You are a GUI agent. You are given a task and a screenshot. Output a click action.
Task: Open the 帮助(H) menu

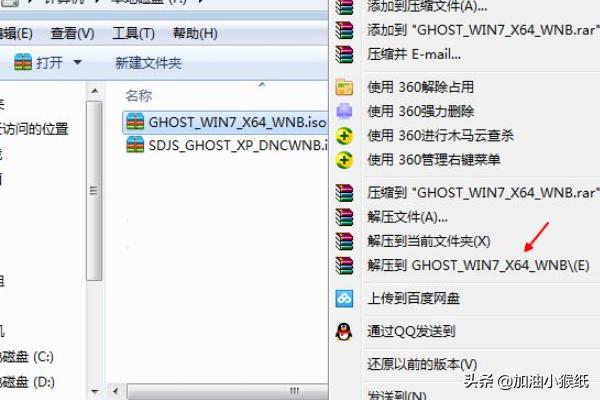click(195, 34)
